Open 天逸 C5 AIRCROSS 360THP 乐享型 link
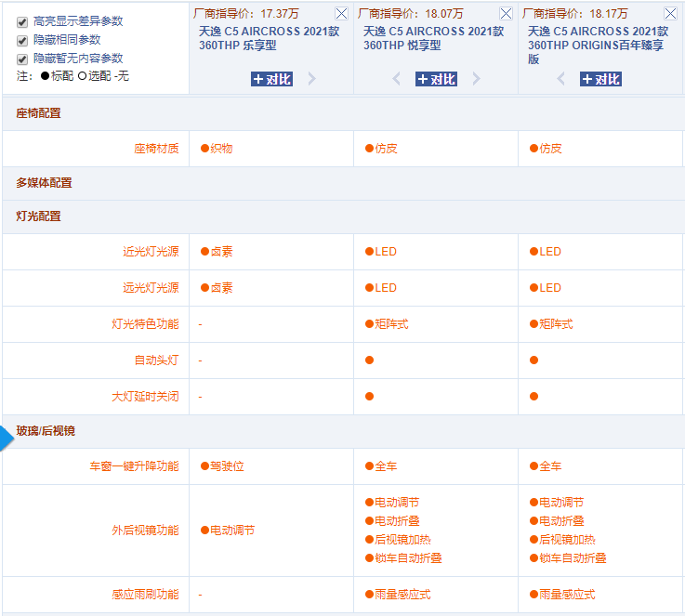Image resolution: width=685 pixels, height=616 pixels. [x=270, y=38]
